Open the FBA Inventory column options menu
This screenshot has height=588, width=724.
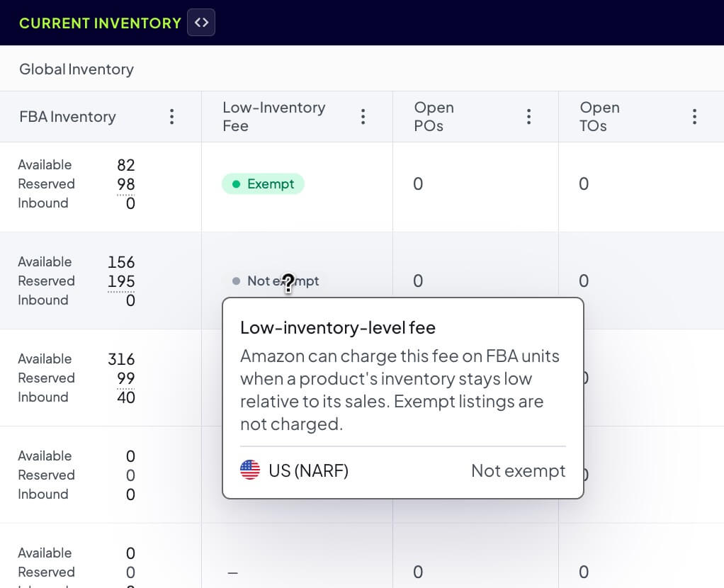171,116
